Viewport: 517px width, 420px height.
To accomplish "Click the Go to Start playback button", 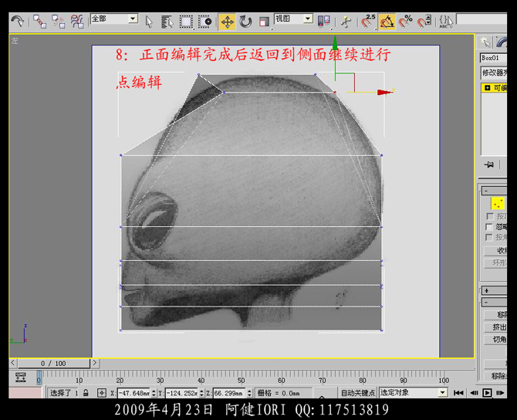I will [458, 393].
